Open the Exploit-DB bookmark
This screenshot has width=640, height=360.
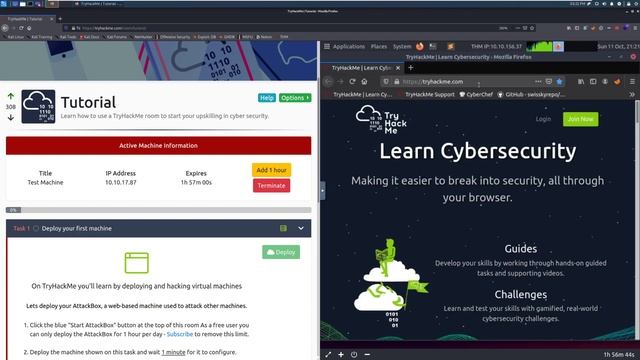click(205, 37)
